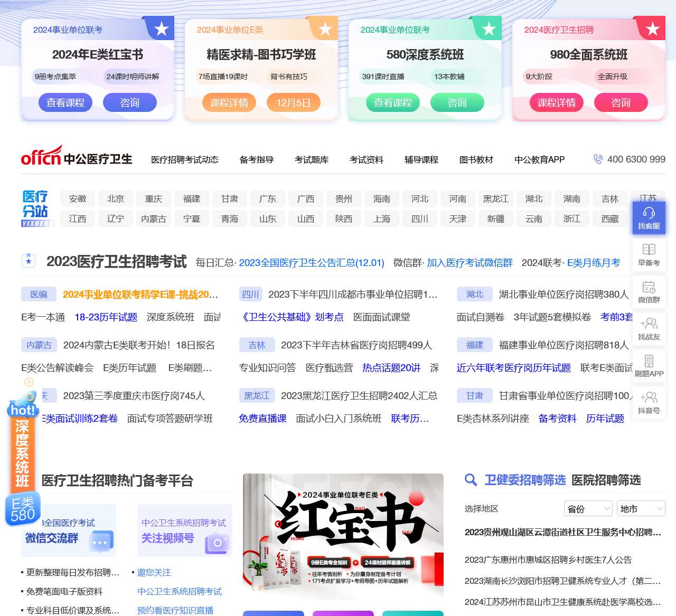Viewport: 676px width, 616px height.
Task: Open the 地市 dropdown
Action: [x=641, y=509]
